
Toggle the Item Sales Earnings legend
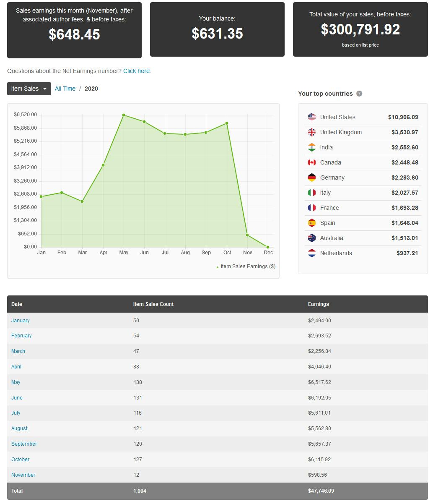coord(246,266)
